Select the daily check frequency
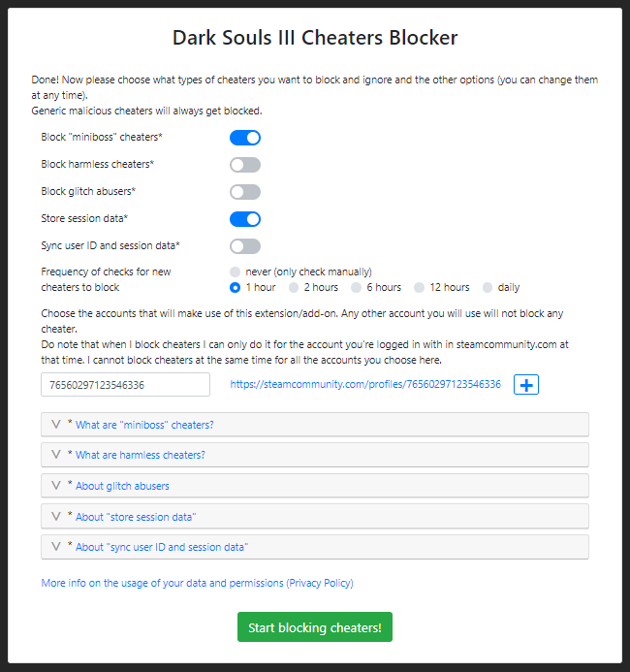630x672 pixels. 488,287
